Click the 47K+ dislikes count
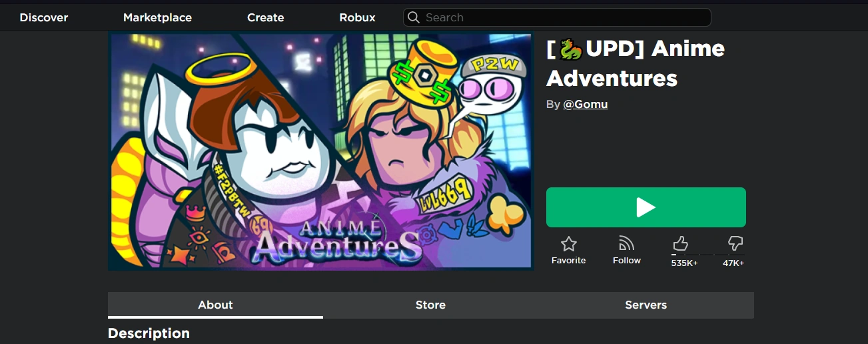Viewport: 868px width, 344px height. 733,263
